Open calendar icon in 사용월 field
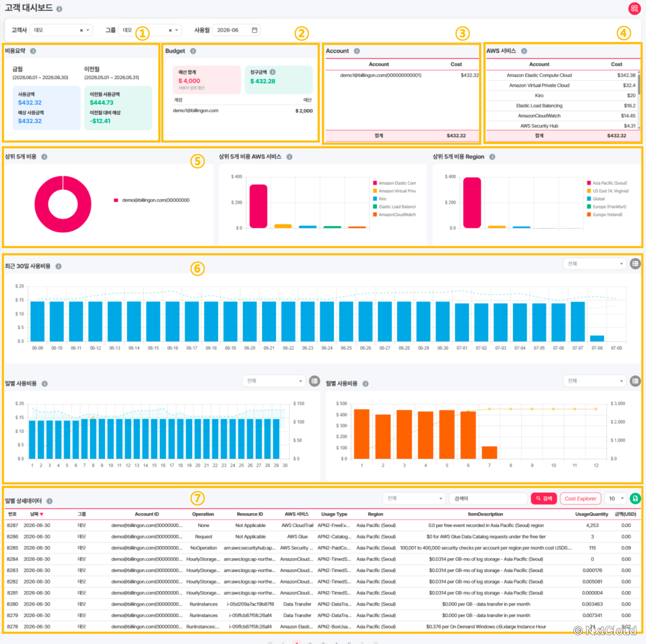 (255, 30)
